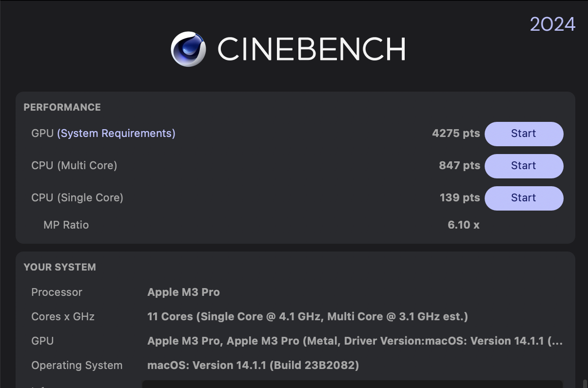Start the CPU Single Core test

524,198
